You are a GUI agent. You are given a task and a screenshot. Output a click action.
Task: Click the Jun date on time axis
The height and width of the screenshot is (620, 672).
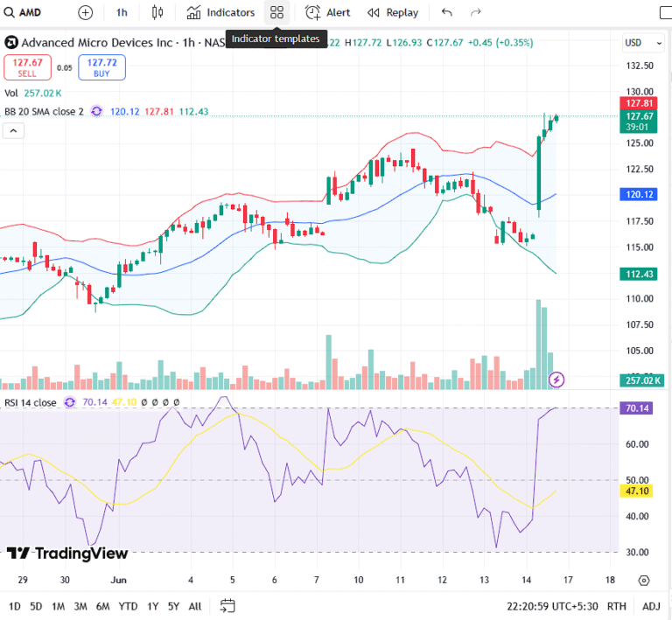[118, 580]
